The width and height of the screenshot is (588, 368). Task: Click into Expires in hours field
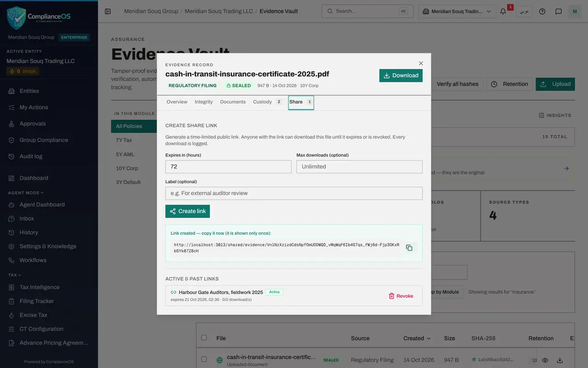pos(228,167)
